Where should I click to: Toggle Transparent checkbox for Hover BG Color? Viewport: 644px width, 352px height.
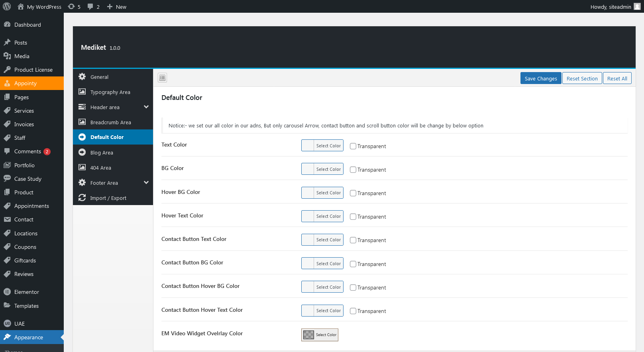click(x=353, y=193)
